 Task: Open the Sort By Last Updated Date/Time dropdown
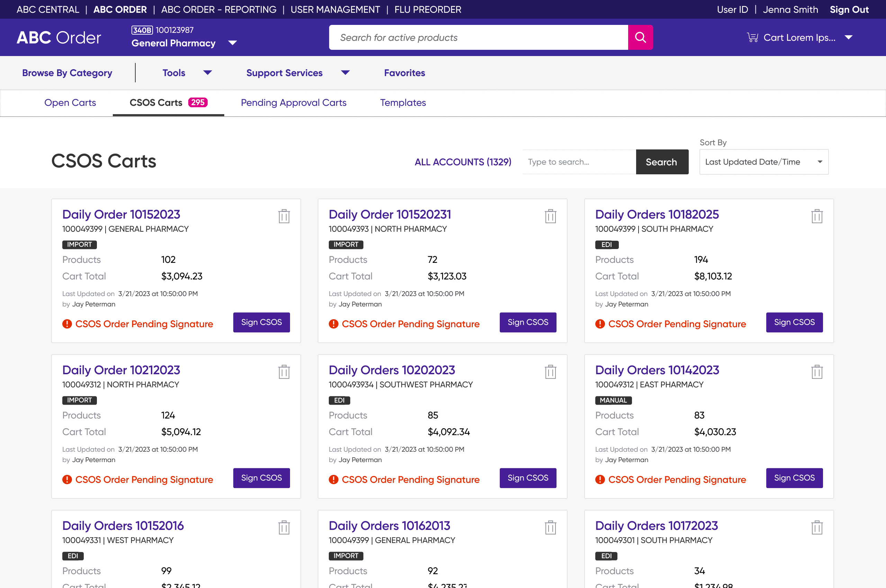[x=764, y=162]
